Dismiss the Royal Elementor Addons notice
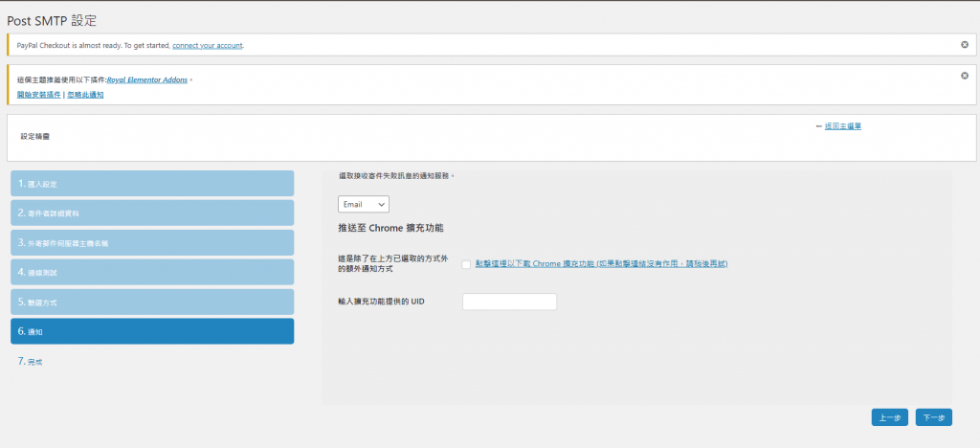980x448 pixels. [x=965, y=76]
